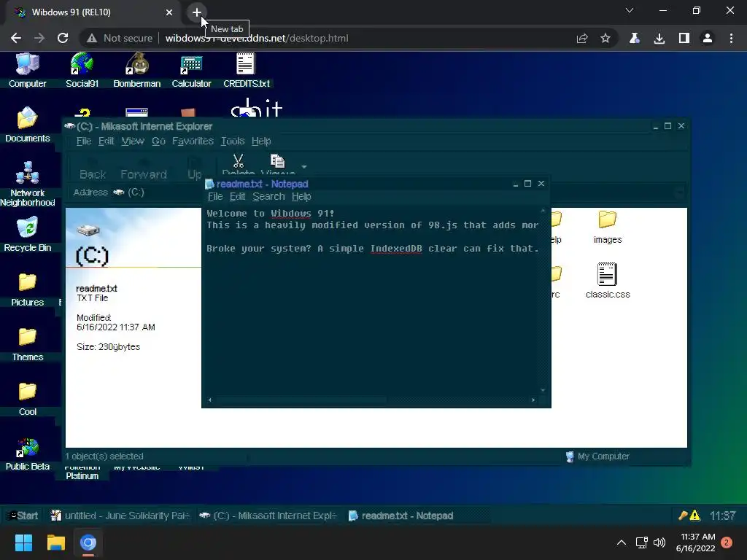This screenshot has width=747, height=560.
Task: Open File Explorer from Windows taskbar
Action: (55, 542)
